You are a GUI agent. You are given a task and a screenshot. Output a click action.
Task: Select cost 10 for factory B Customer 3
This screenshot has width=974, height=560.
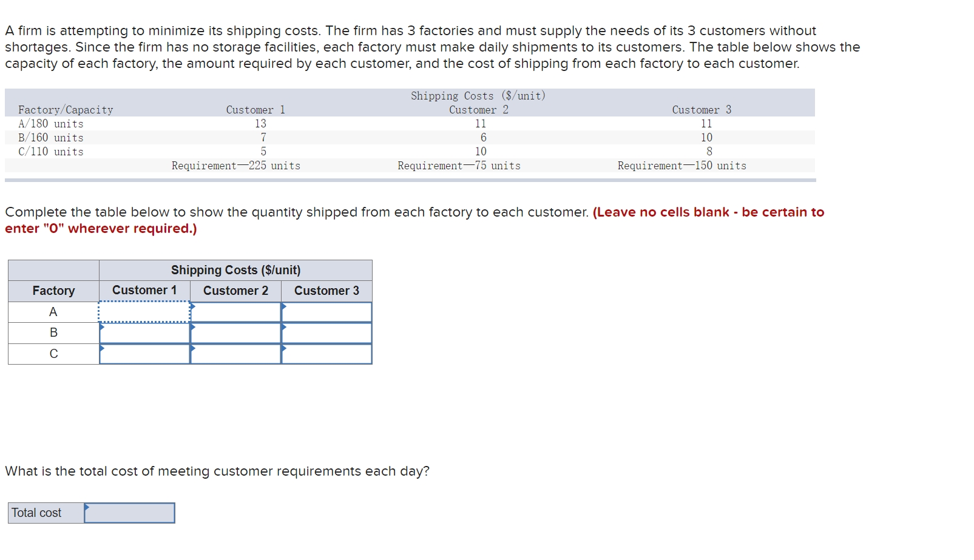click(x=706, y=138)
